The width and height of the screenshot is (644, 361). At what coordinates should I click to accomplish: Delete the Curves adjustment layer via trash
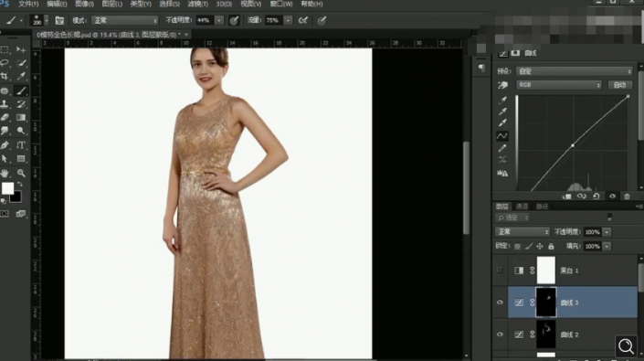[627, 196]
